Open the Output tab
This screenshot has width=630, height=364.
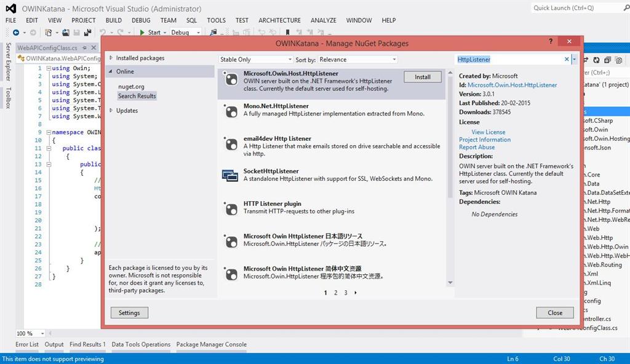54,344
